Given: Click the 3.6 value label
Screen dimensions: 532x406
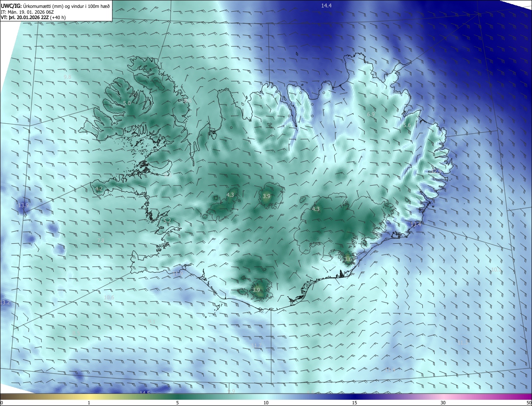Looking at the screenshot, I should 348,259.
